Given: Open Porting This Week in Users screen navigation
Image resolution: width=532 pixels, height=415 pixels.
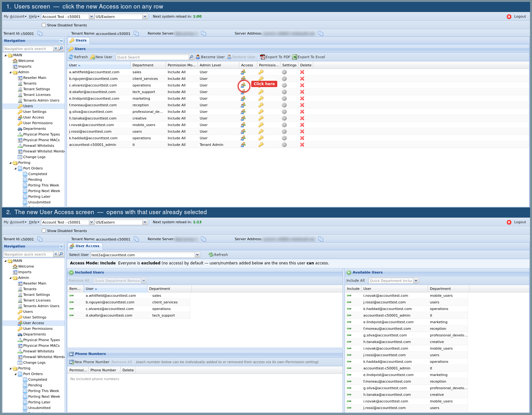Looking at the screenshot, I should coord(44,185).
